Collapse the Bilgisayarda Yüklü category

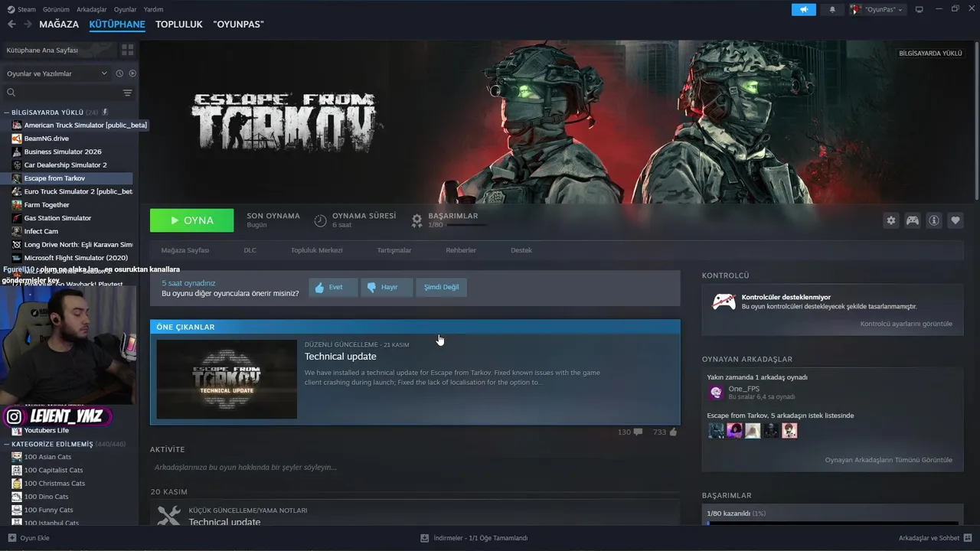[x=8, y=112]
